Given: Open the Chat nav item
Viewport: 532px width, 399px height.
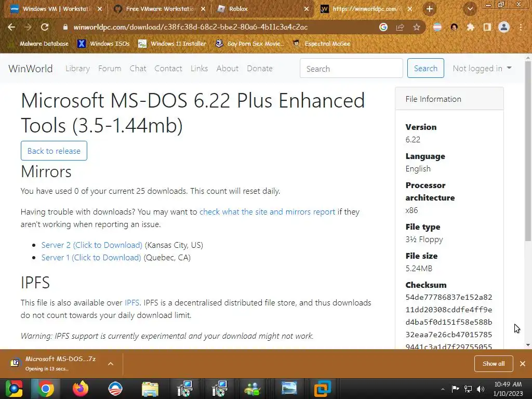Looking at the screenshot, I should click(x=138, y=69).
